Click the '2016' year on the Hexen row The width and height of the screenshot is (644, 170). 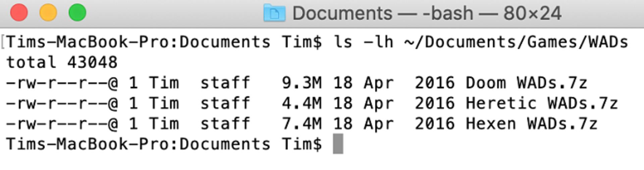pyautogui.click(x=435, y=123)
